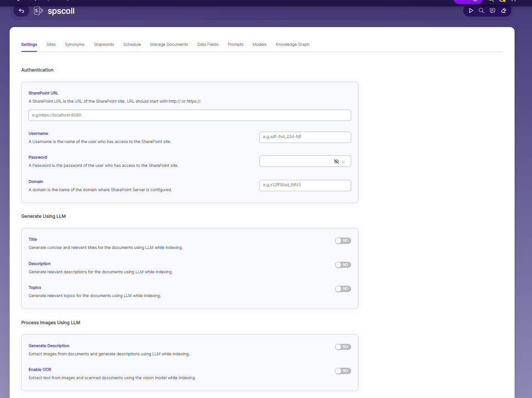This screenshot has height=398, width=532.
Task: Open the chat bubble icon
Action: click(493, 11)
